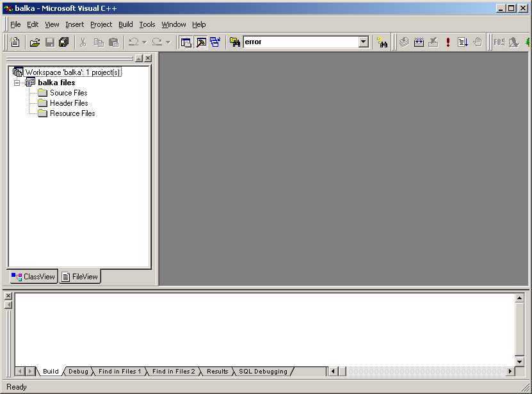Select the Find in Files 1 output tab

[120, 372]
